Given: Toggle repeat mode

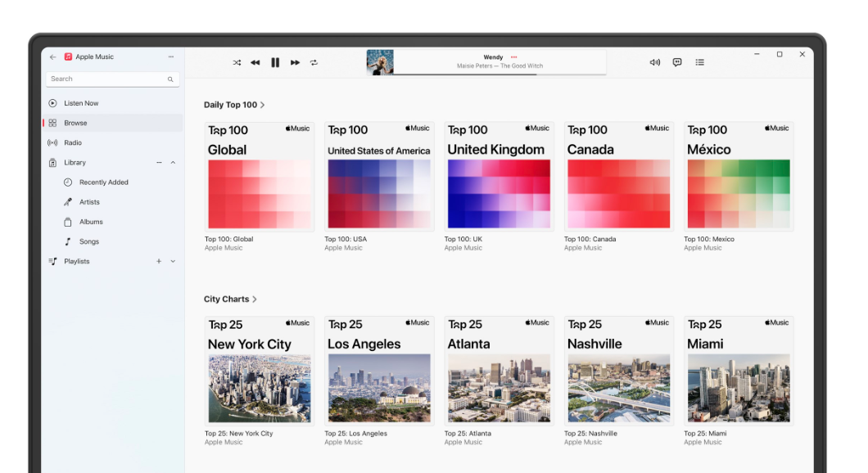Looking at the screenshot, I should (x=314, y=62).
